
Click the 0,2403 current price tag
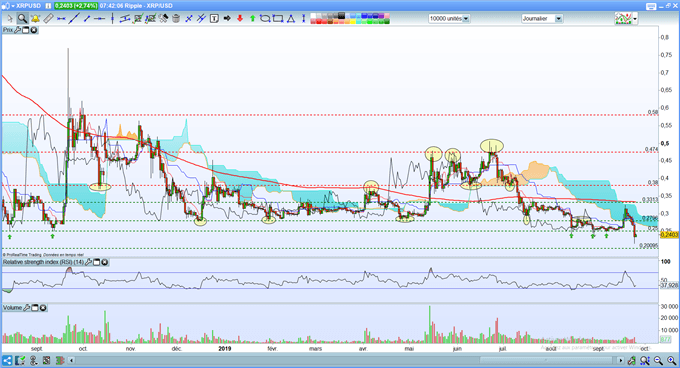pos(669,234)
